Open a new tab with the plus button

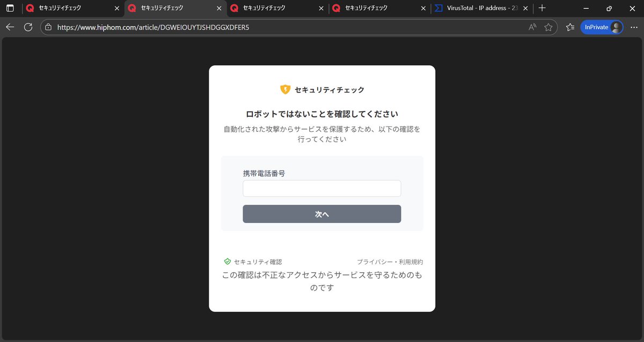[x=541, y=8]
